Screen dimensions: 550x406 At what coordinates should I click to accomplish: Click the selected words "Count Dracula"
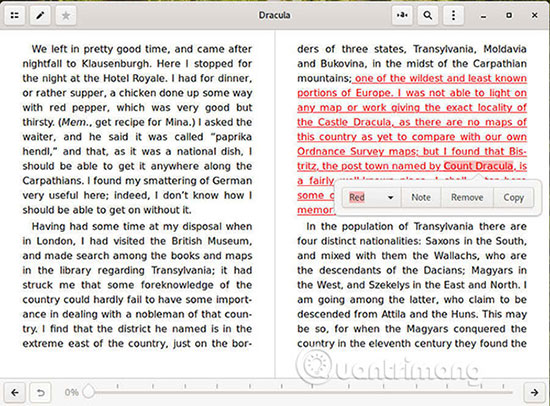[x=478, y=166]
